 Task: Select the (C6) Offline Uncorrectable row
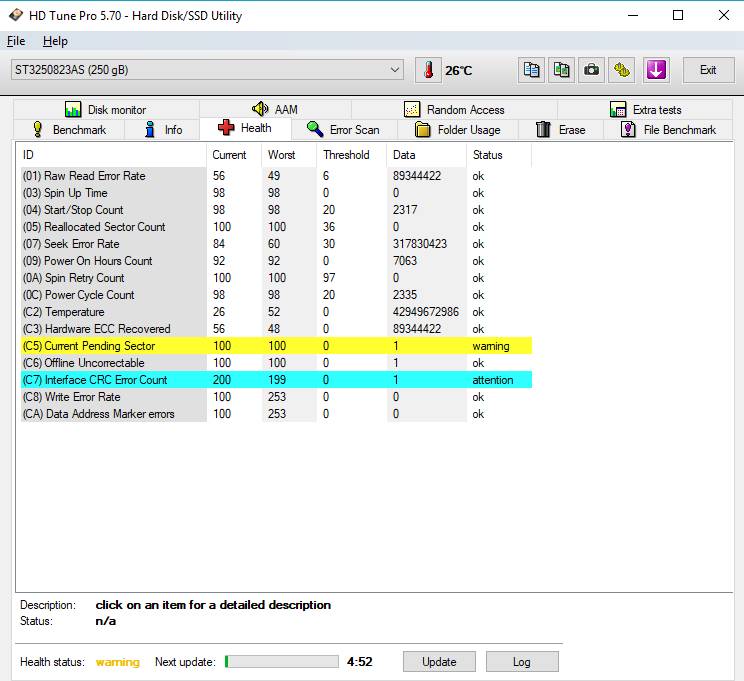(x=276, y=363)
